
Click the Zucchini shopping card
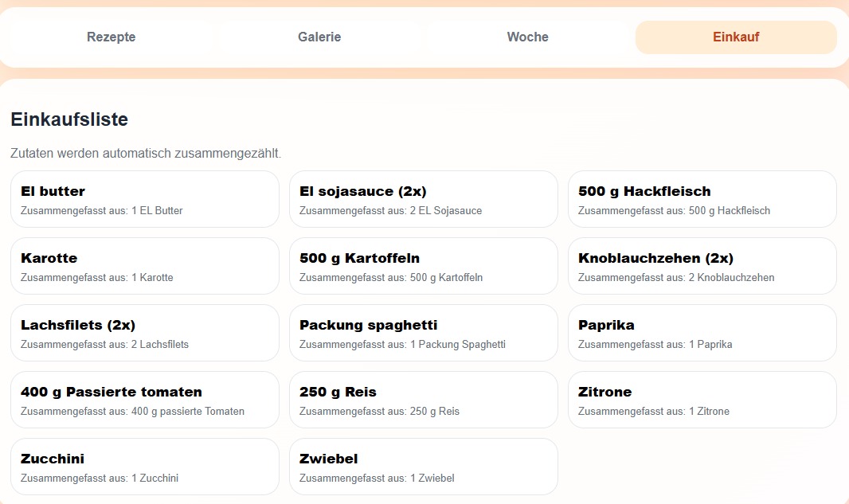click(x=144, y=467)
